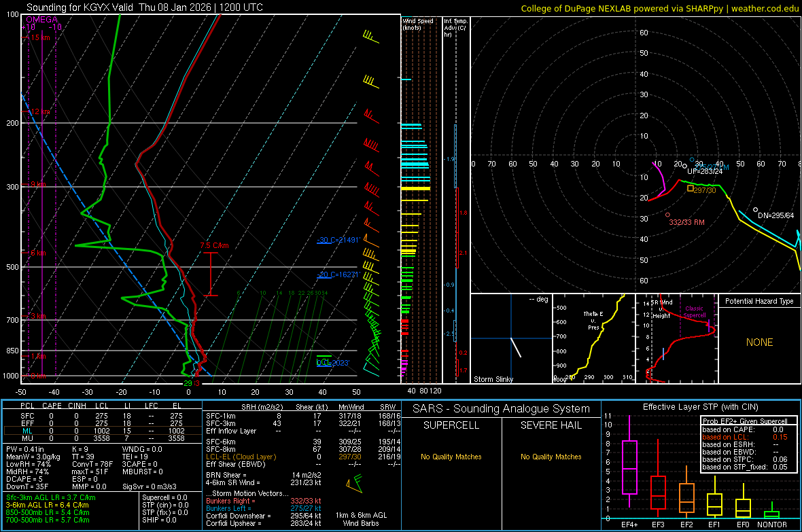Click the 'Inf. Temp. Adv.' panel header
The height and width of the screenshot is (532, 802).
[455, 28]
